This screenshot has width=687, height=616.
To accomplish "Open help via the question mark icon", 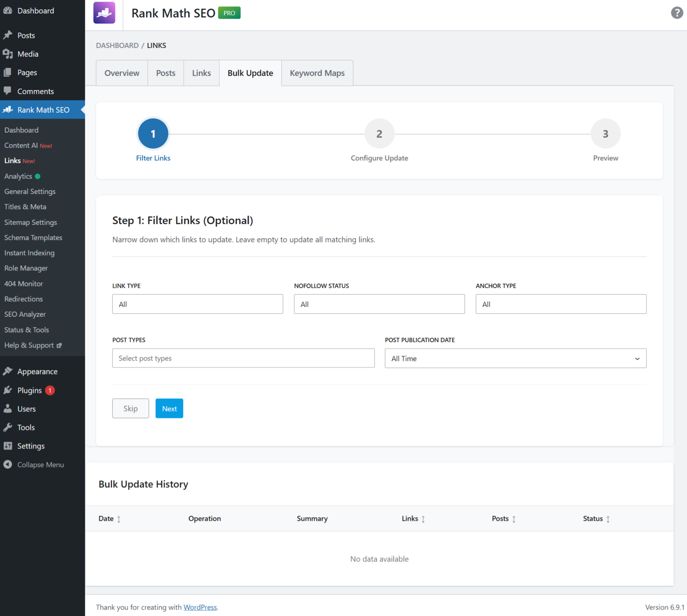I will (676, 13).
